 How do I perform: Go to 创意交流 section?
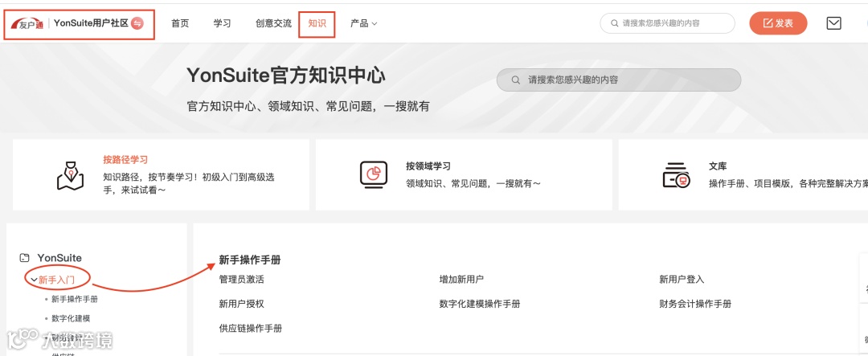[273, 23]
